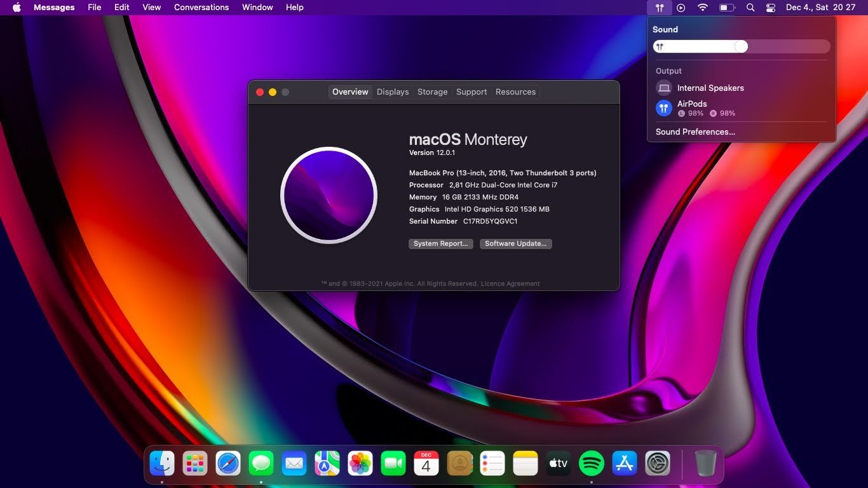Open the View menu
This screenshot has height=488, width=868.
pos(151,7)
